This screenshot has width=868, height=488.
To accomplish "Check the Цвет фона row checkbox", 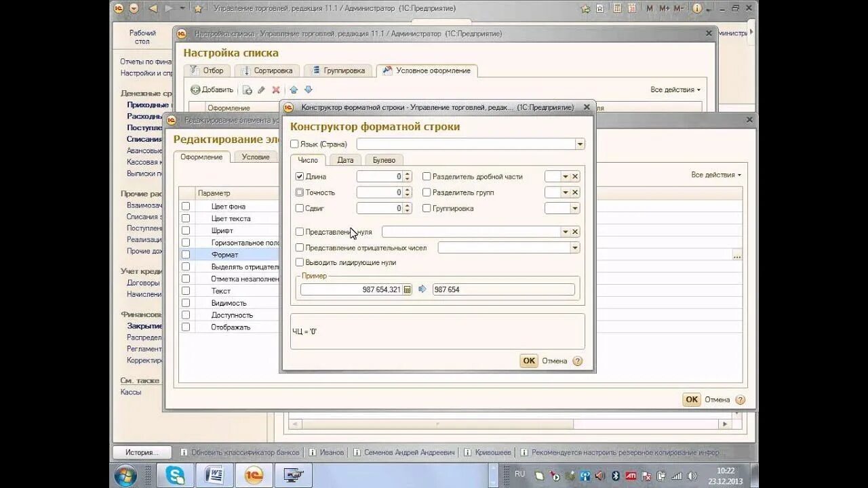I will (x=186, y=207).
